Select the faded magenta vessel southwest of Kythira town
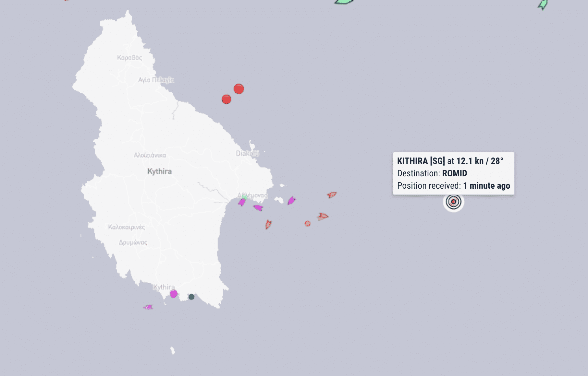This screenshot has height=376, width=588. (148, 307)
